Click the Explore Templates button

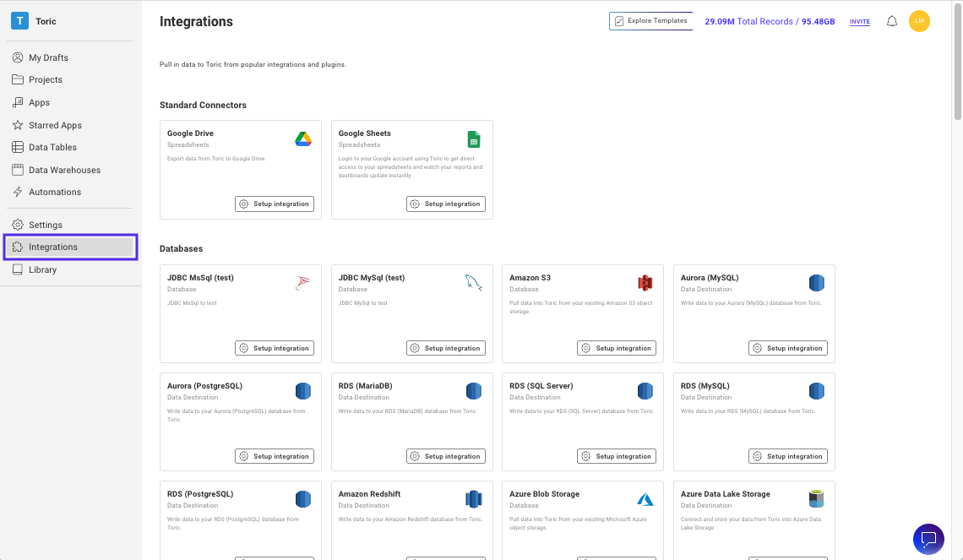click(x=651, y=21)
